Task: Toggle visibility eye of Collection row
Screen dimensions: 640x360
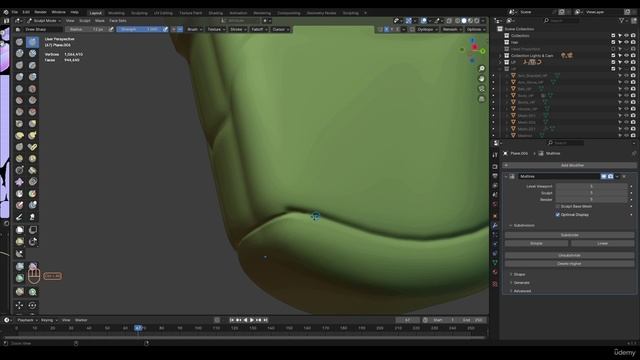Action: pyautogui.click(x=627, y=36)
